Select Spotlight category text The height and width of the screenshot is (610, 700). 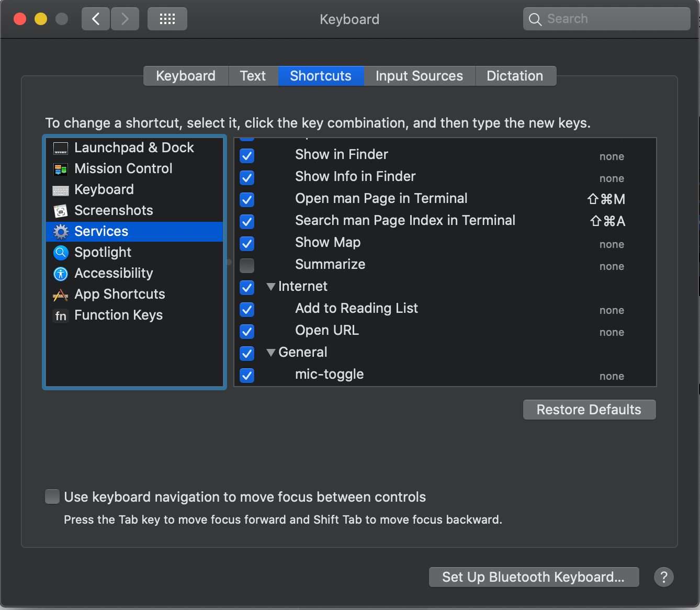(103, 253)
